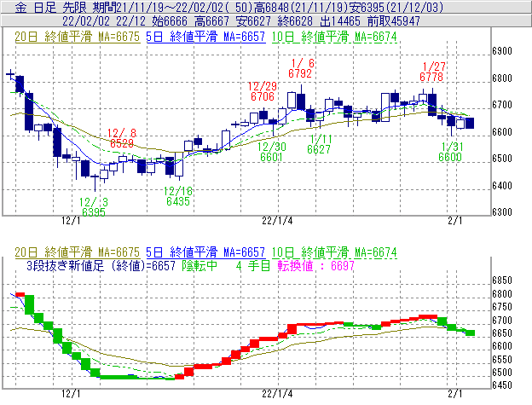The image size is (532, 405).
Task: Click the 12/16 6435 low label
Action: coord(178,196)
